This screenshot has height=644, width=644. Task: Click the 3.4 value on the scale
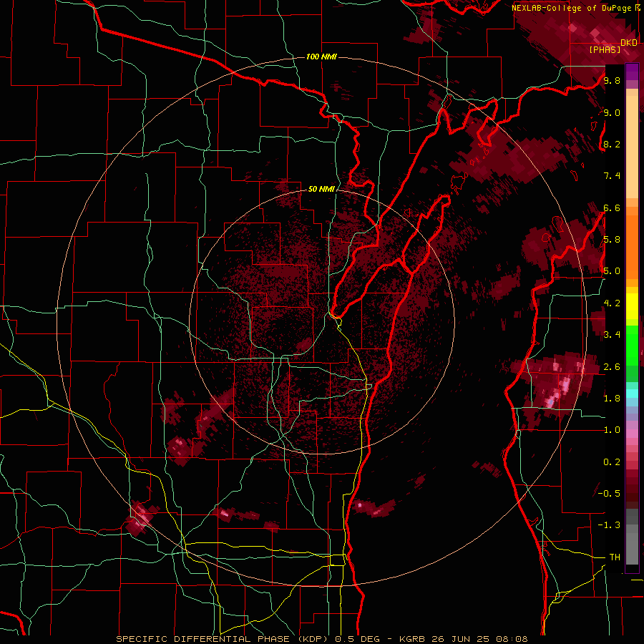click(x=612, y=335)
